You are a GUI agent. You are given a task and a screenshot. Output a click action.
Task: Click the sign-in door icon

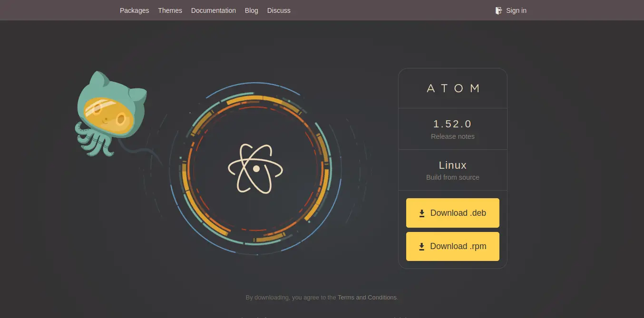click(x=498, y=10)
